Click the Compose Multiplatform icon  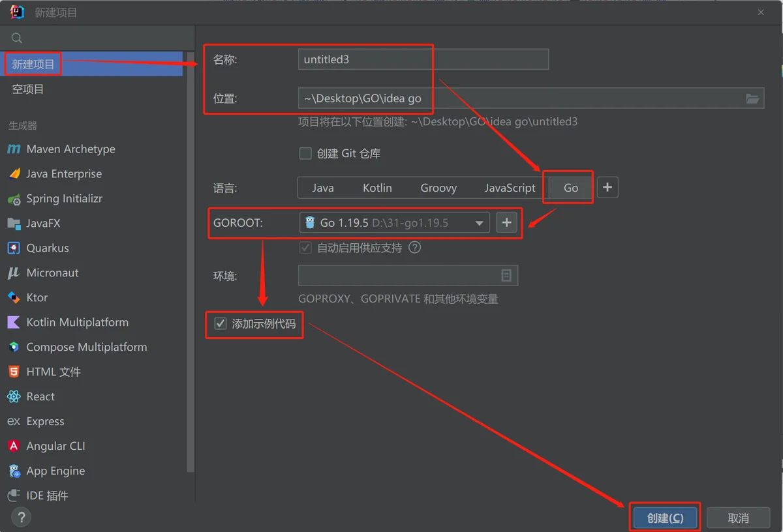(14, 347)
